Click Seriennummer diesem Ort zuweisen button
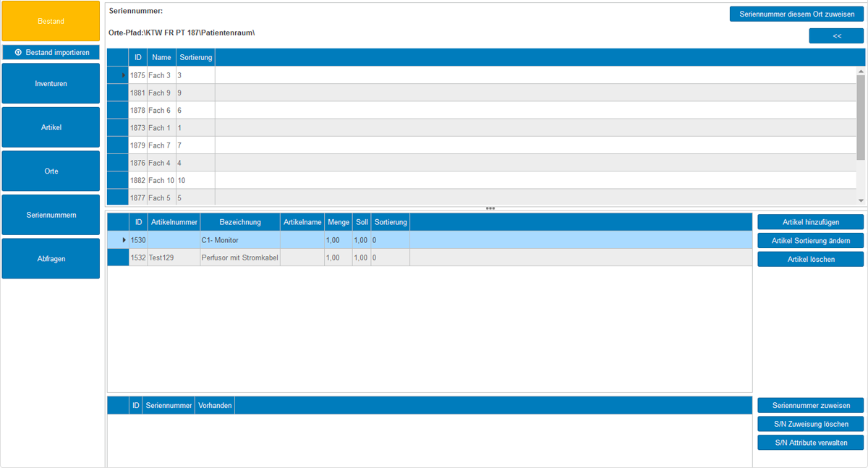This screenshot has height=468, width=868. [x=796, y=14]
